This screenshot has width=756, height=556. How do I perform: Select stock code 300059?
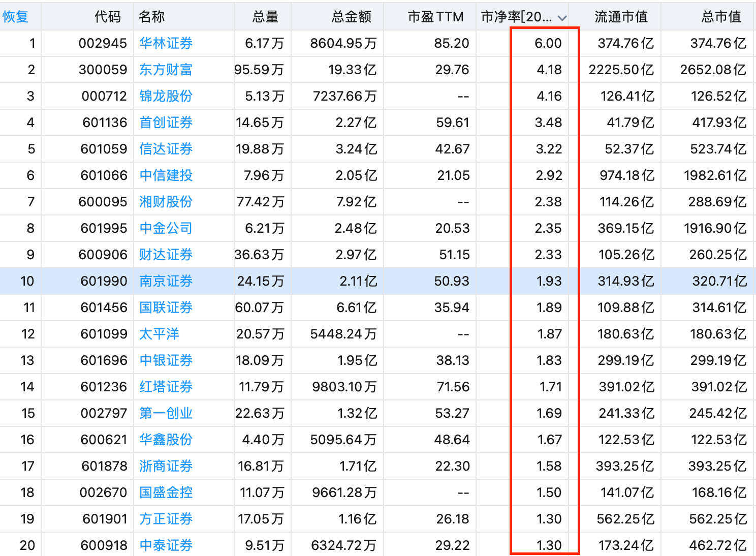coord(103,70)
